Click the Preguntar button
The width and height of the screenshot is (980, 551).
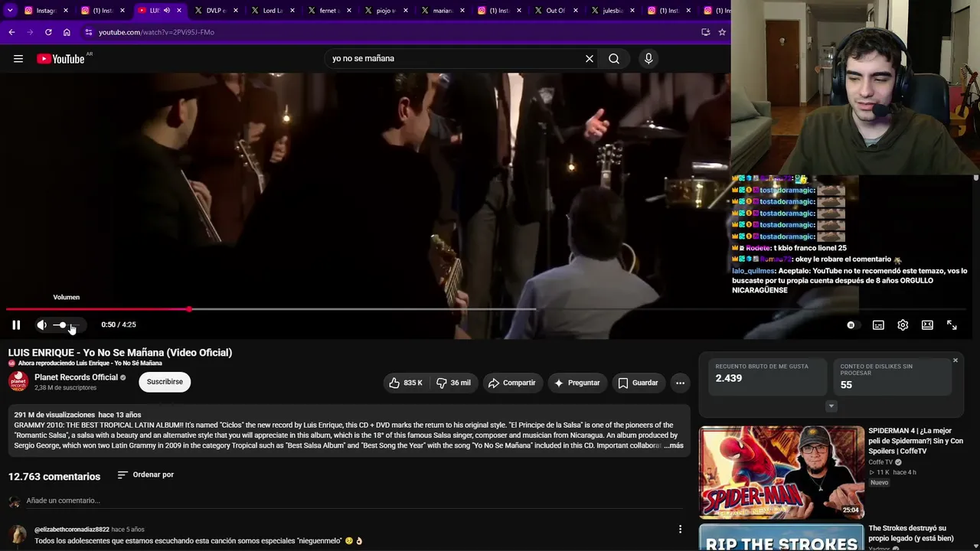[x=577, y=383]
